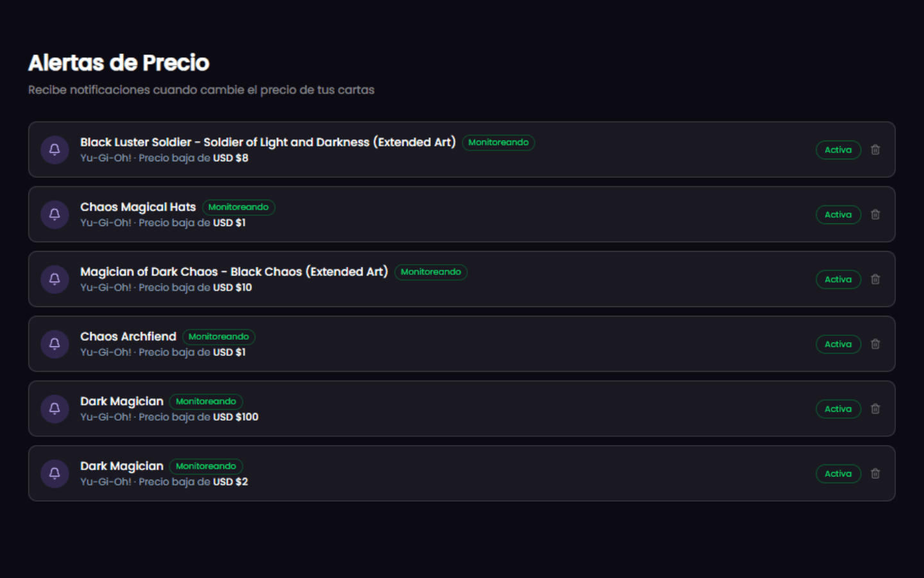Toggle Activa on Dark Magician USD $2 alert
The height and width of the screenshot is (578, 924).
tap(838, 474)
